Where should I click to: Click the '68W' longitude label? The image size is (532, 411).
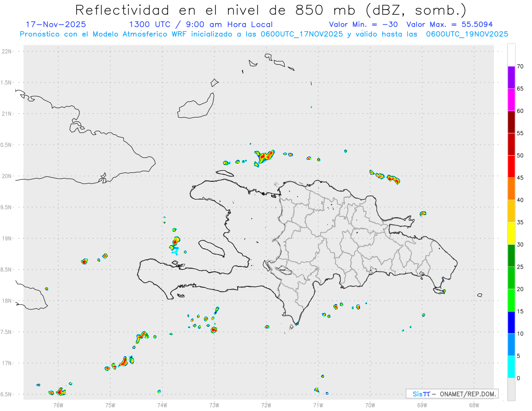pyautogui.click(x=474, y=405)
